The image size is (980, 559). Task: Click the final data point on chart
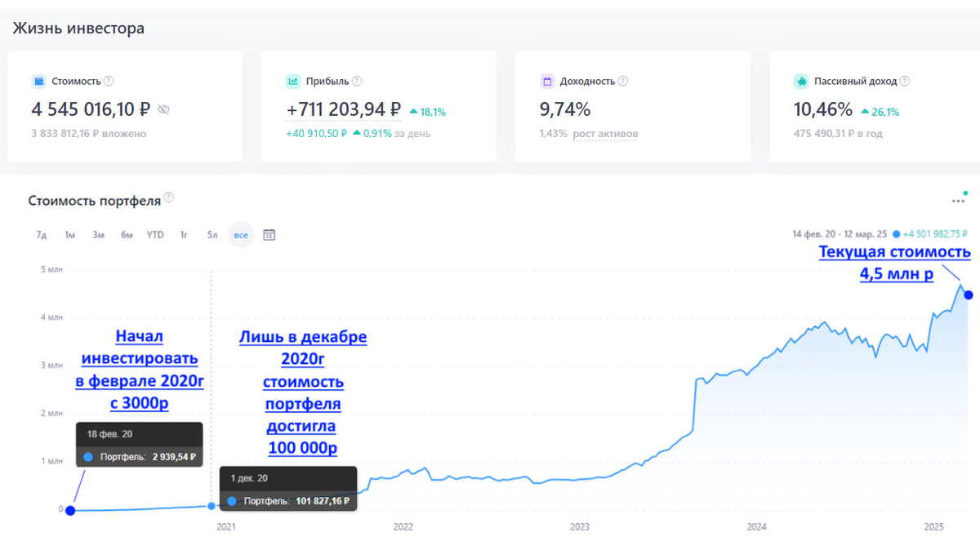tap(969, 295)
